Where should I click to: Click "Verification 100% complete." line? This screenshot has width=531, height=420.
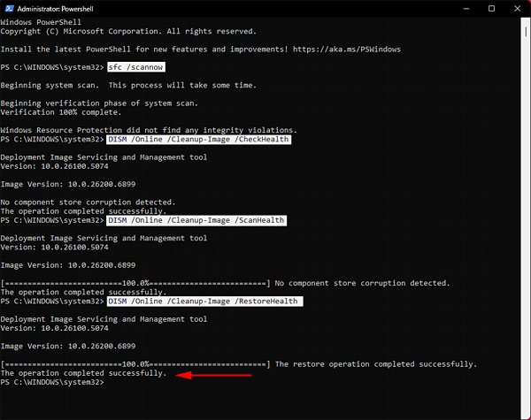[61, 112]
